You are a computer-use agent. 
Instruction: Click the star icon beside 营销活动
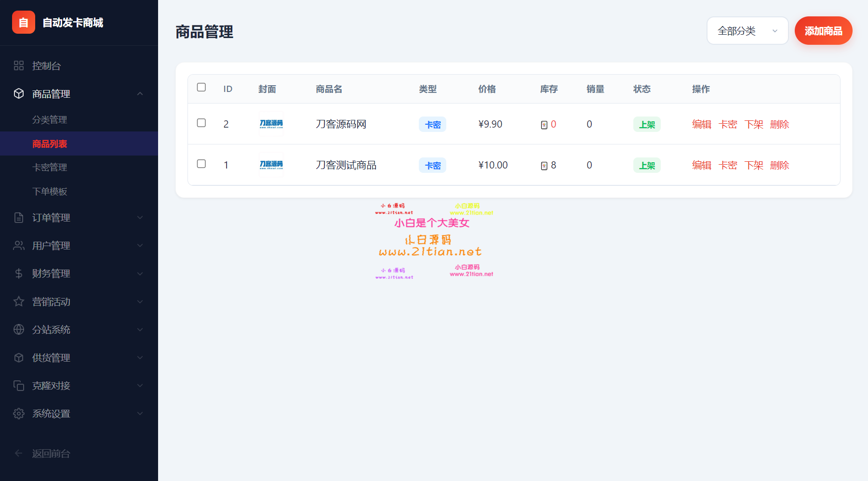coord(19,301)
